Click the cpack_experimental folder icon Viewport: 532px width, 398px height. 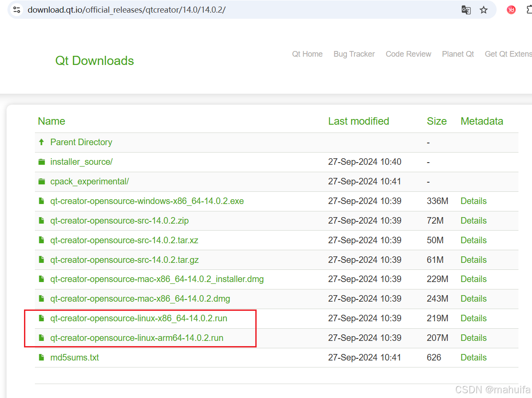click(x=41, y=181)
